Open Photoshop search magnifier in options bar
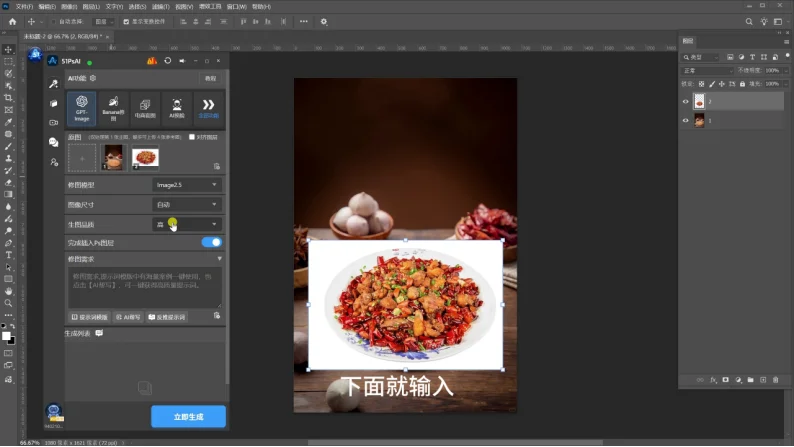This screenshot has height=447, width=794. point(749,22)
